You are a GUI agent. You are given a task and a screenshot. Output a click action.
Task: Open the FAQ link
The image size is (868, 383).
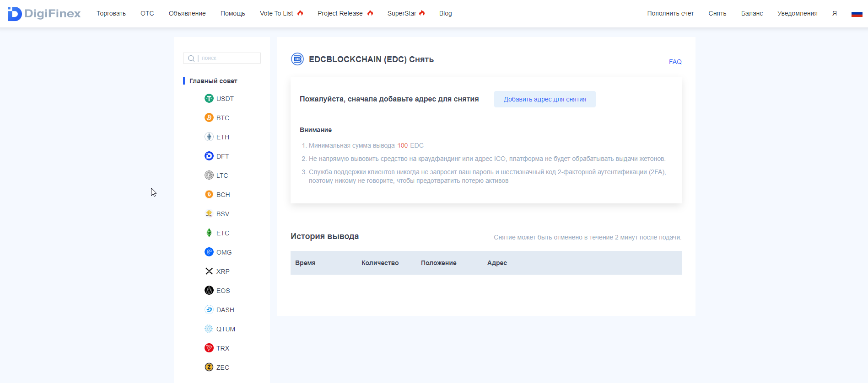(675, 62)
